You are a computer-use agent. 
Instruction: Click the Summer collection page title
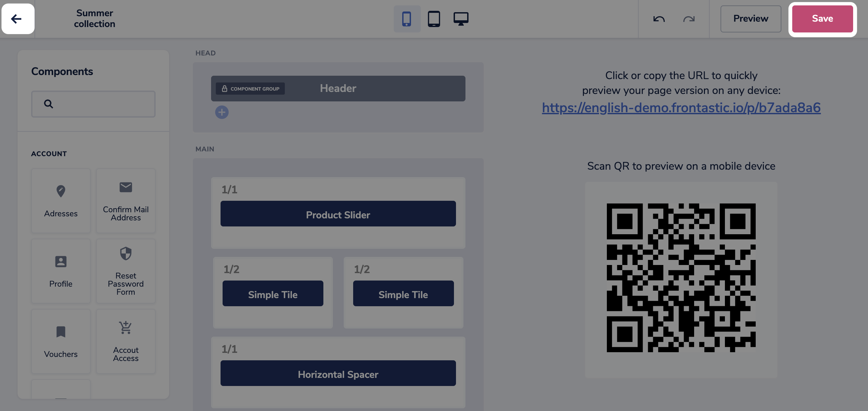pyautogui.click(x=95, y=19)
